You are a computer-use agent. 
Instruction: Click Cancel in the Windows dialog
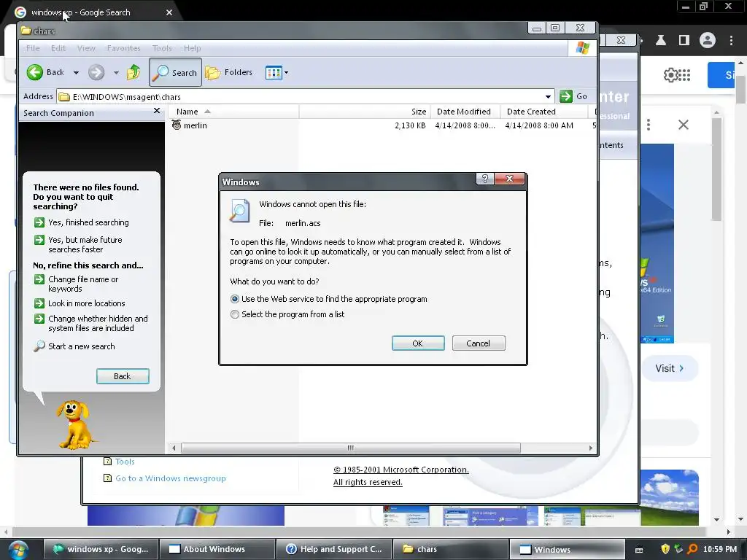pyautogui.click(x=479, y=343)
